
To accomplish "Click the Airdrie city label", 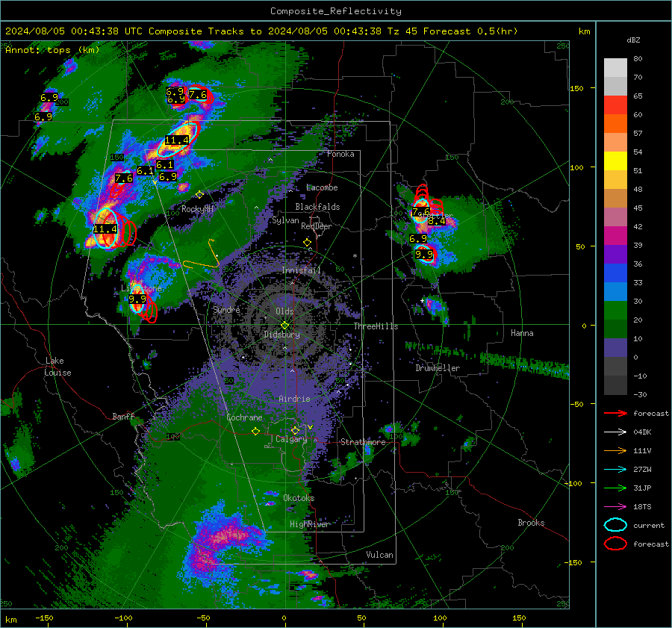I will (x=294, y=399).
